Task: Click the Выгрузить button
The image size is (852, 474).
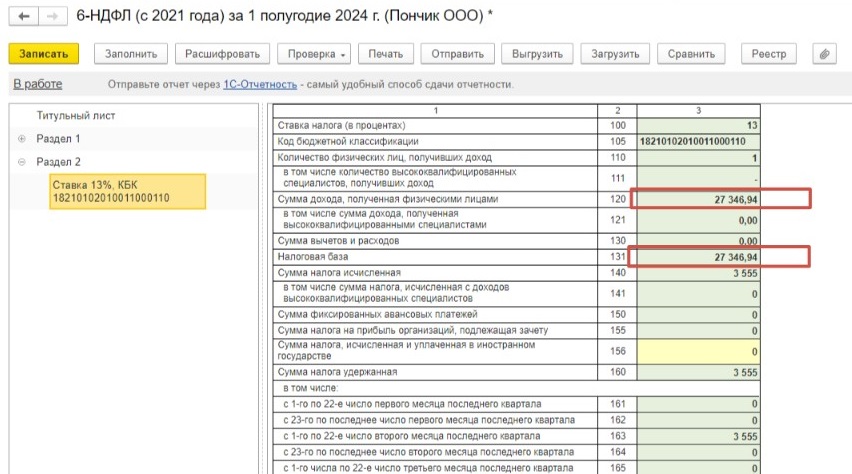Action: 537,54
